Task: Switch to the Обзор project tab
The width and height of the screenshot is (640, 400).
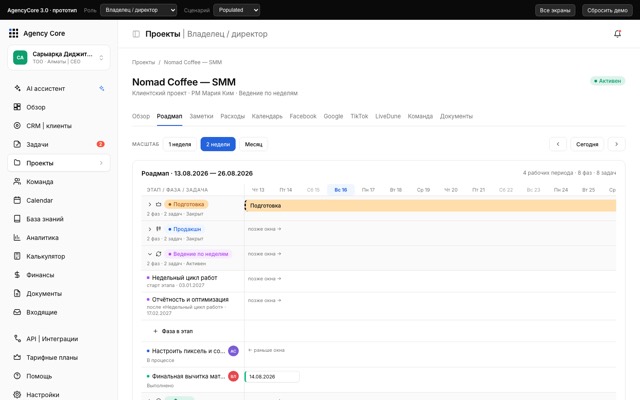Action: pyautogui.click(x=141, y=116)
